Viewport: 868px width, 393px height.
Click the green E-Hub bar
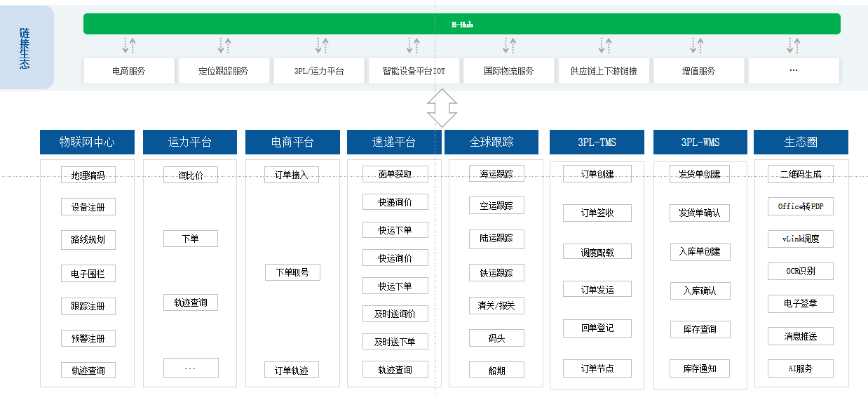point(462,24)
